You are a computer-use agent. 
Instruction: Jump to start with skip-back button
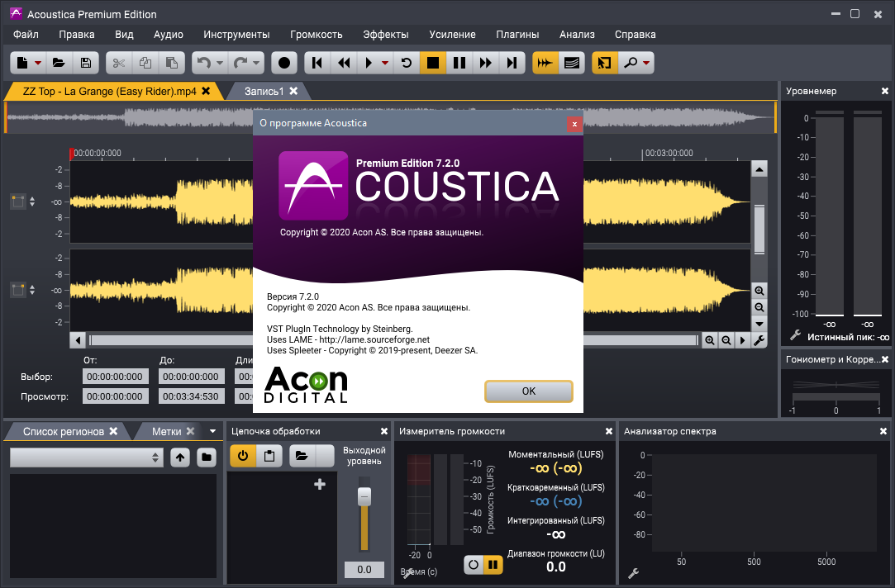pos(317,63)
